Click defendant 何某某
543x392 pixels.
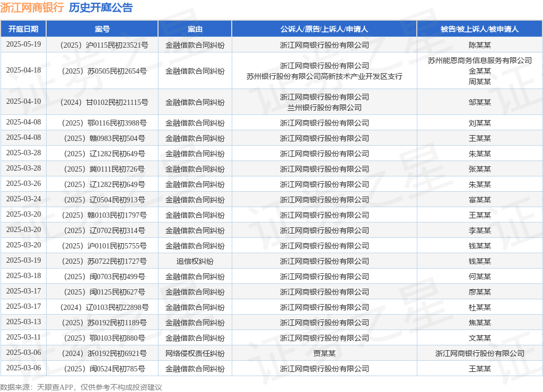479,277
